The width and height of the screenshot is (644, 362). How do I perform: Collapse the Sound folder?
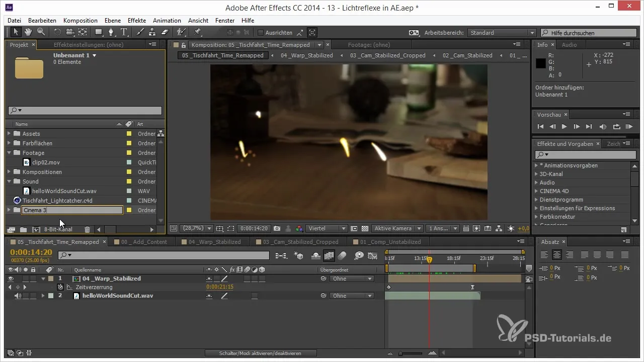click(x=9, y=182)
